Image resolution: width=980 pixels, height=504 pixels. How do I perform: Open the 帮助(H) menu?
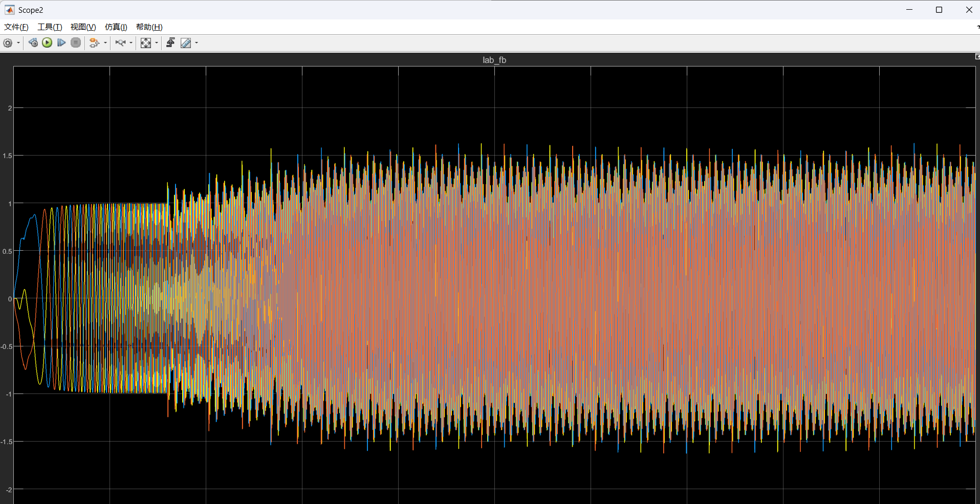point(149,27)
